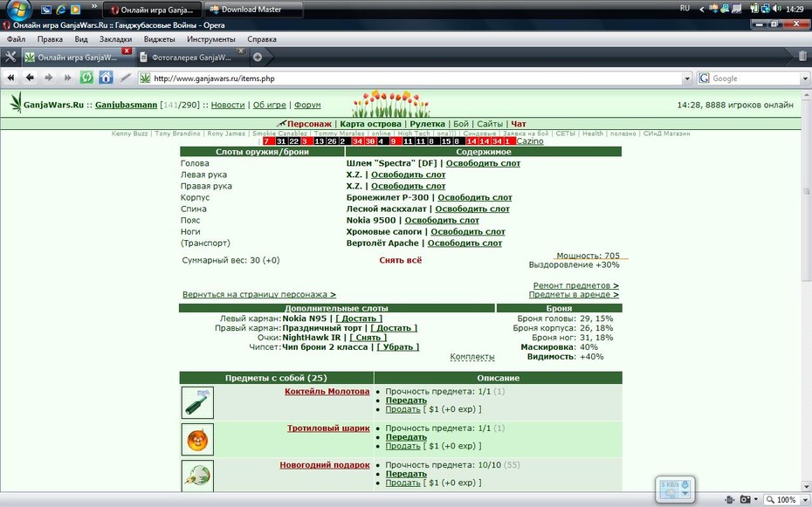Open Ремонт предметов link

(x=576, y=285)
